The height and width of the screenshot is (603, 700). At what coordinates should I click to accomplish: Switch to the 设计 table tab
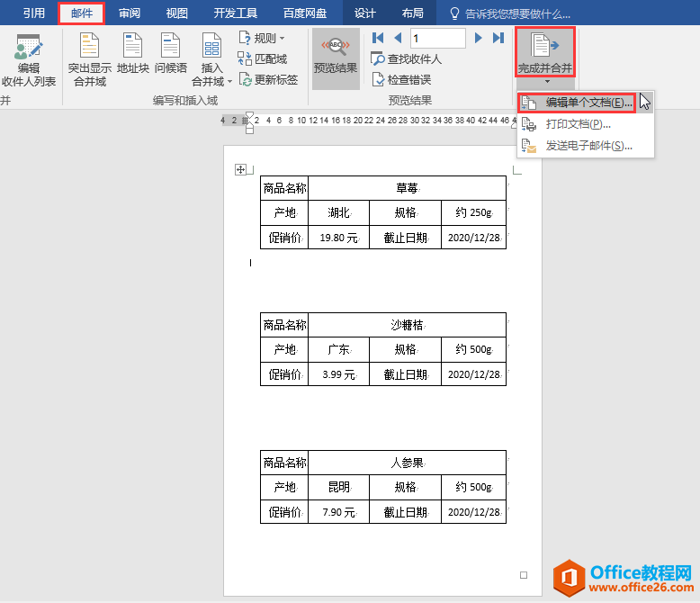click(364, 13)
